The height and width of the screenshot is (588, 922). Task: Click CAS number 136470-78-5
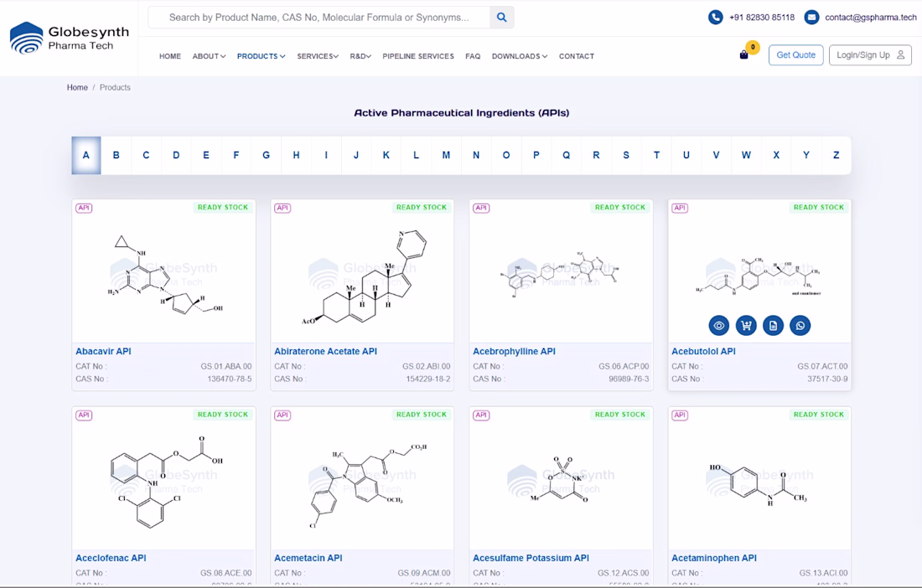230,379
